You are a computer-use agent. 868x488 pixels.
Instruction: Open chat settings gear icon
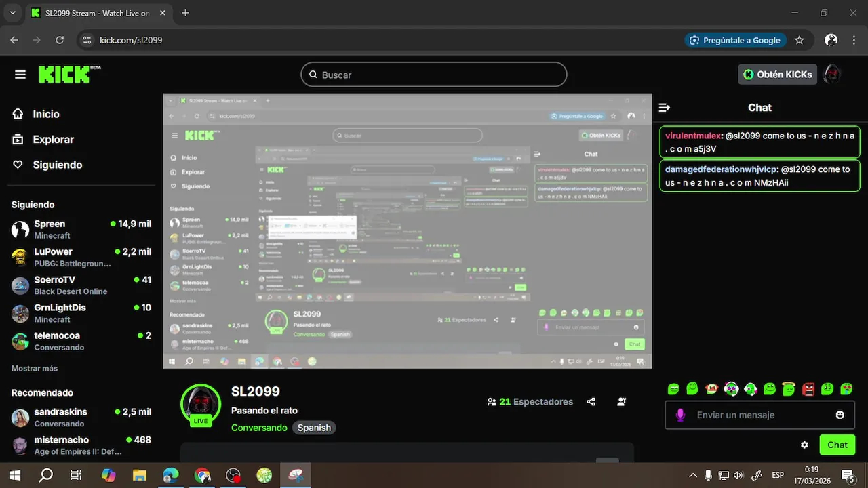[804, 445]
